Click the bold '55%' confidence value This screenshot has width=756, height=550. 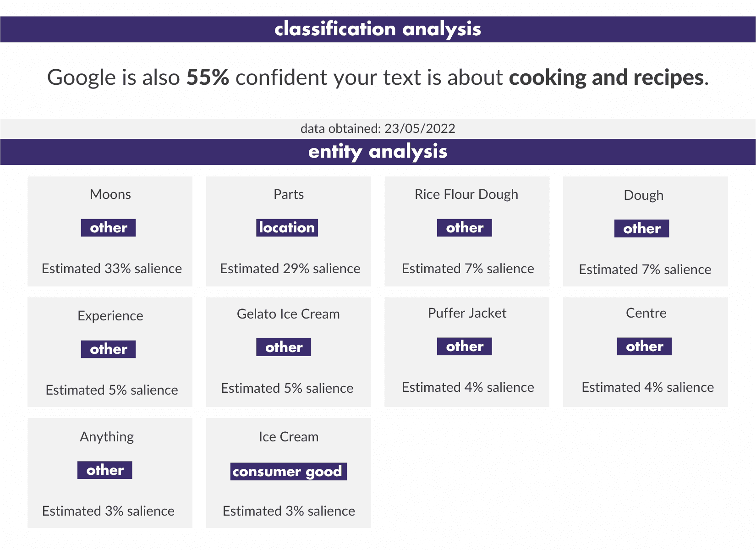[x=208, y=77]
